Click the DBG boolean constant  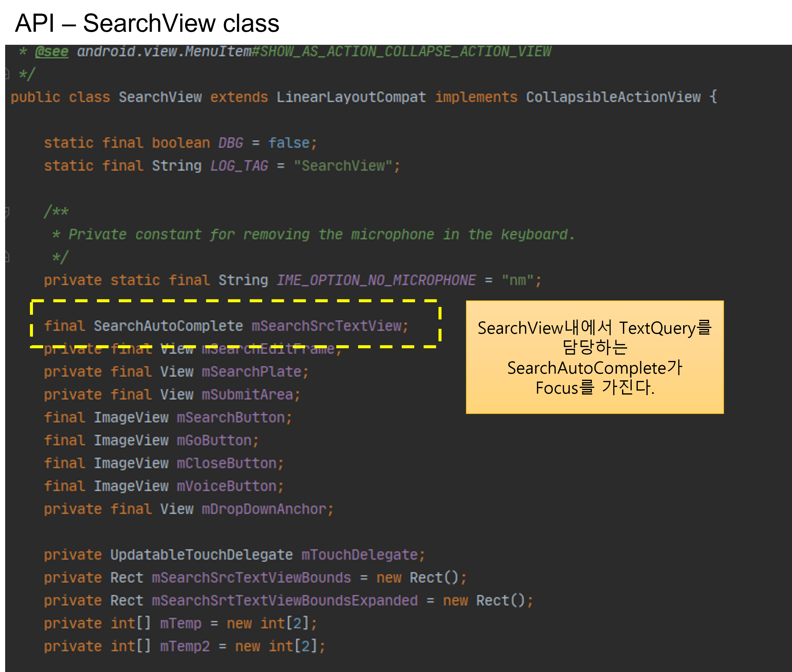pyautogui.click(x=230, y=143)
